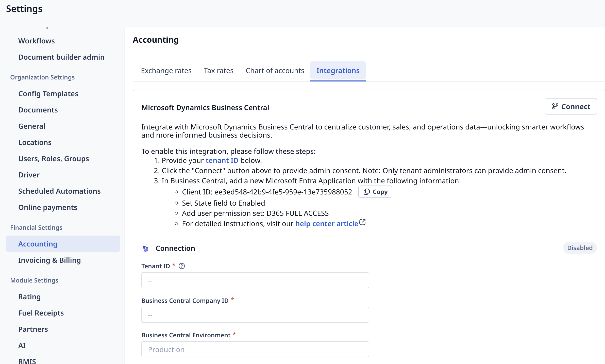
Task: Click the Organization Settings section label
Action: click(x=42, y=77)
